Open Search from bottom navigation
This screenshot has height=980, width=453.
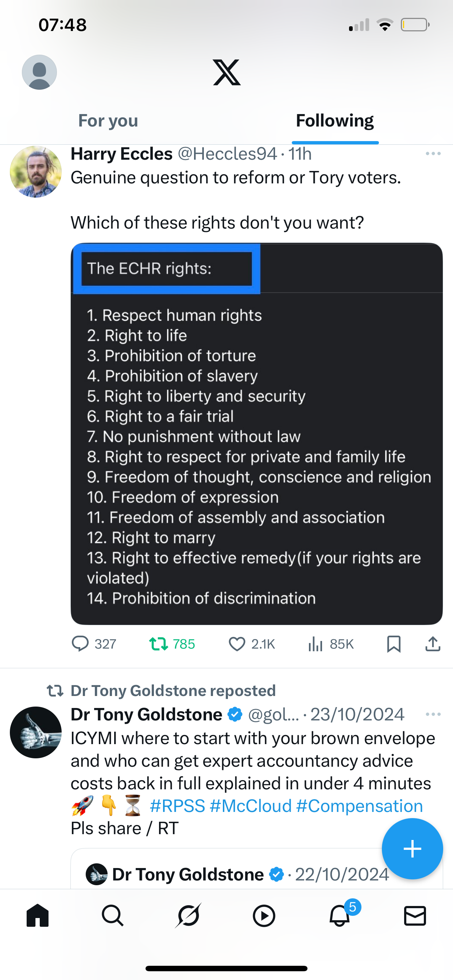click(113, 916)
